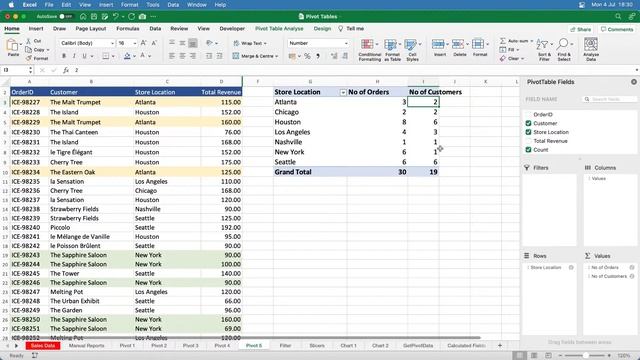Image resolution: width=640 pixels, height=360 pixels.
Task: Open the font size dropdown
Action: click(134, 43)
